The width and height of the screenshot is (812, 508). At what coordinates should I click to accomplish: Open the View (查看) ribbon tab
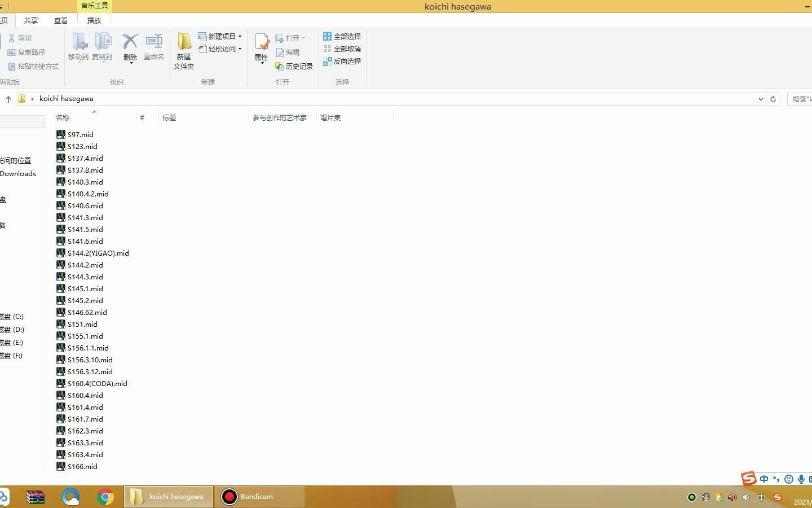point(61,20)
